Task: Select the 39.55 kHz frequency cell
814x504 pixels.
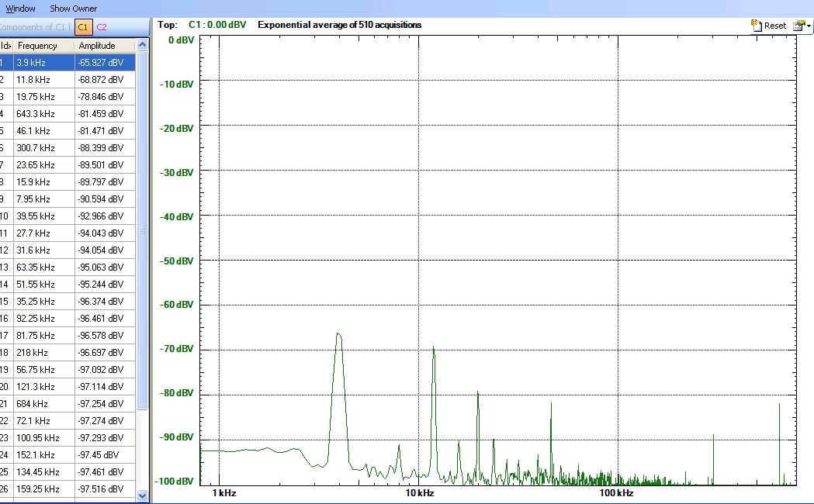Action: [x=44, y=216]
